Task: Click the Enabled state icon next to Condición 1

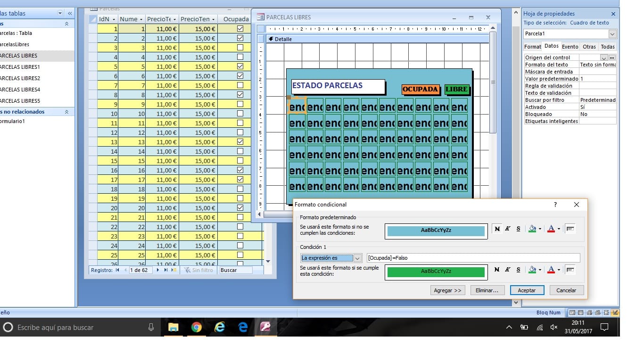Action: (x=570, y=269)
